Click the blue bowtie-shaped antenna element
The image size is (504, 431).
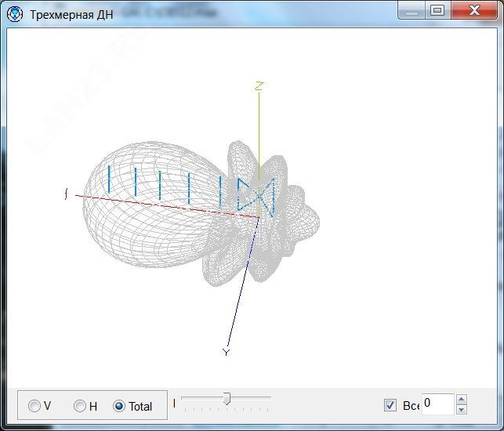[256, 197]
